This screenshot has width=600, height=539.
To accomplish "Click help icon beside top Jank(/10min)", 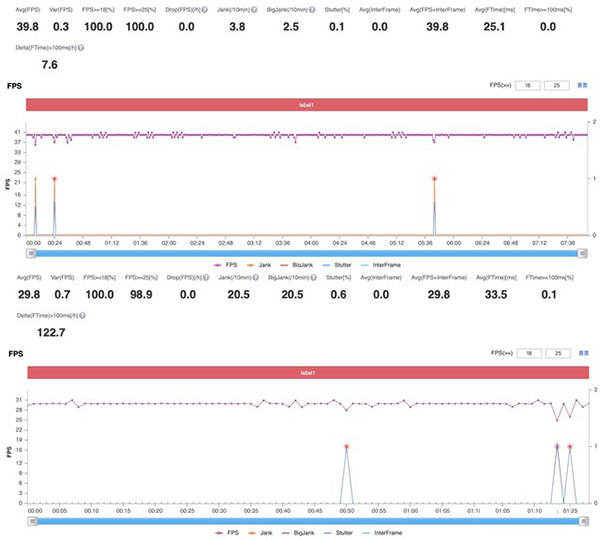I will click(x=255, y=9).
